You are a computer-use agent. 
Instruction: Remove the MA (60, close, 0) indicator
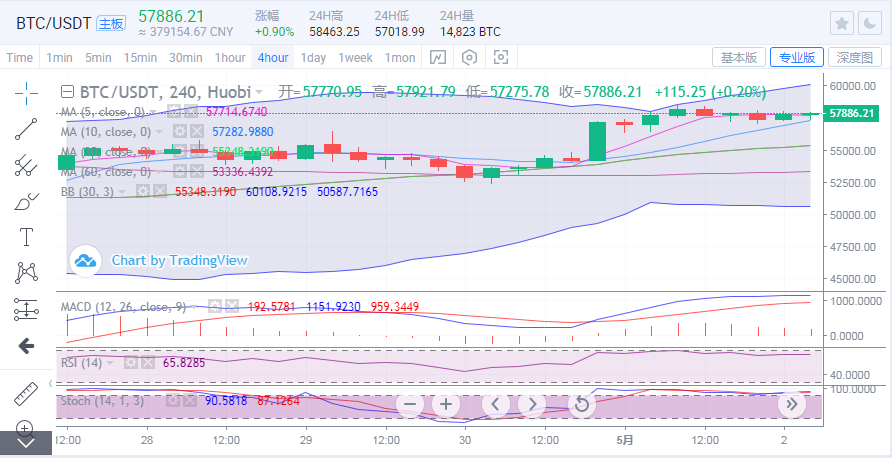click(x=196, y=171)
